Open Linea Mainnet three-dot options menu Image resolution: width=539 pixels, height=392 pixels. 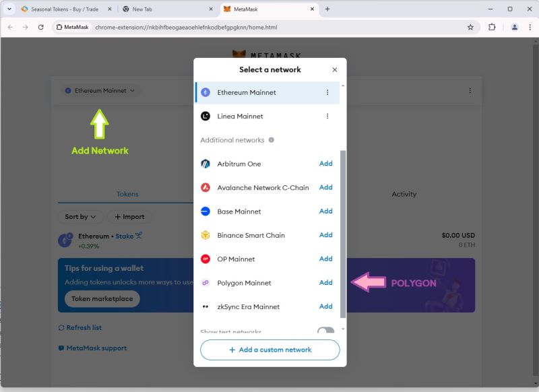[327, 117]
